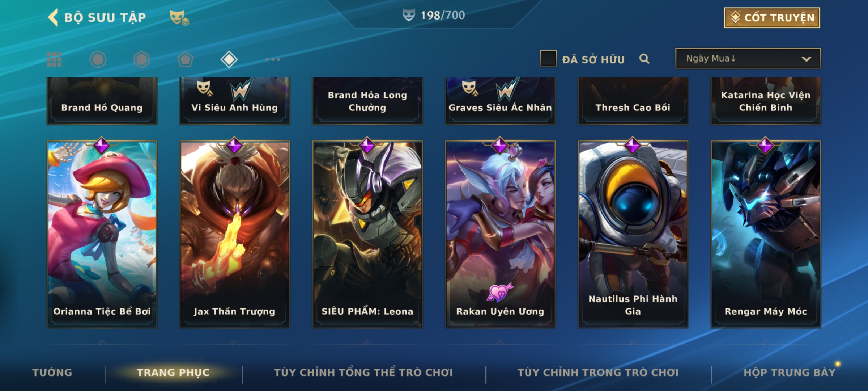Viewport: 868px width, 391px height.
Task: Open Tùy Chỉnh Tổng Thể Trò Chơi tab
Action: (x=363, y=373)
